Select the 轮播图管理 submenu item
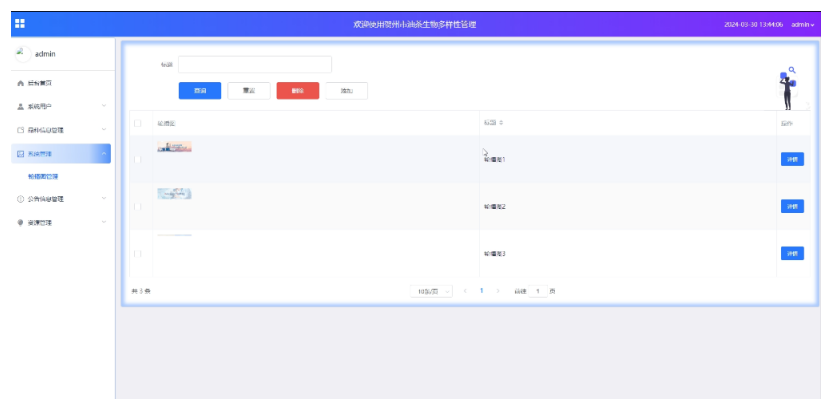The width and height of the screenshot is (835, 416). (x=43, y=176)
